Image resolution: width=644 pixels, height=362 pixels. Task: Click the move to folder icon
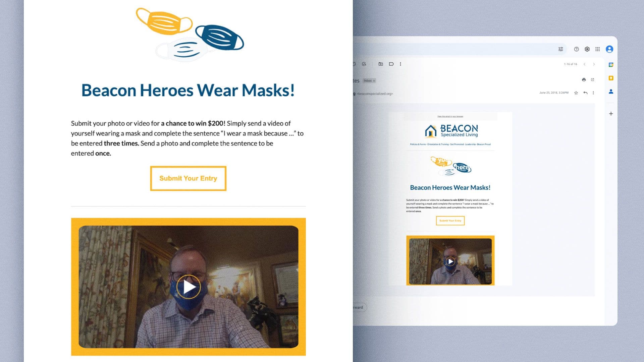(x=381, y=64)
